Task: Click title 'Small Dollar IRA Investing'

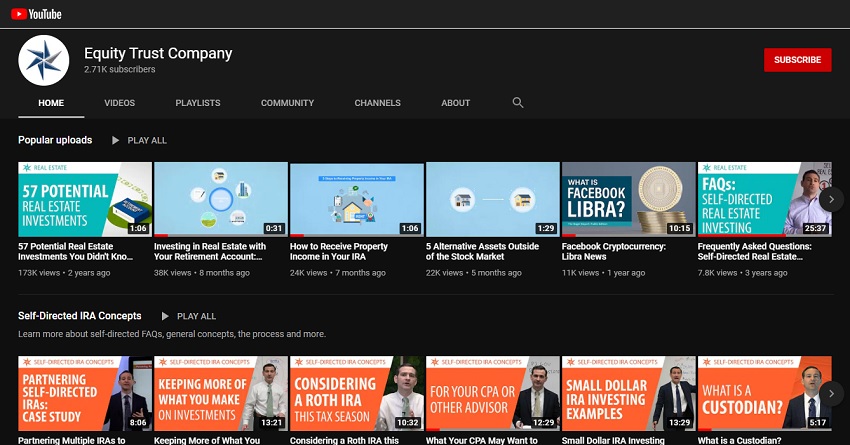Action: [x=613, y=440]
